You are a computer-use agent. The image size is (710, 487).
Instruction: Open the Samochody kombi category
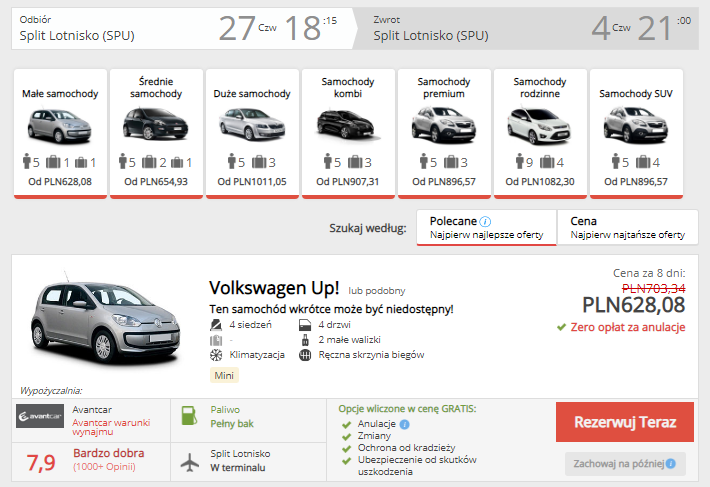point(348,134)
